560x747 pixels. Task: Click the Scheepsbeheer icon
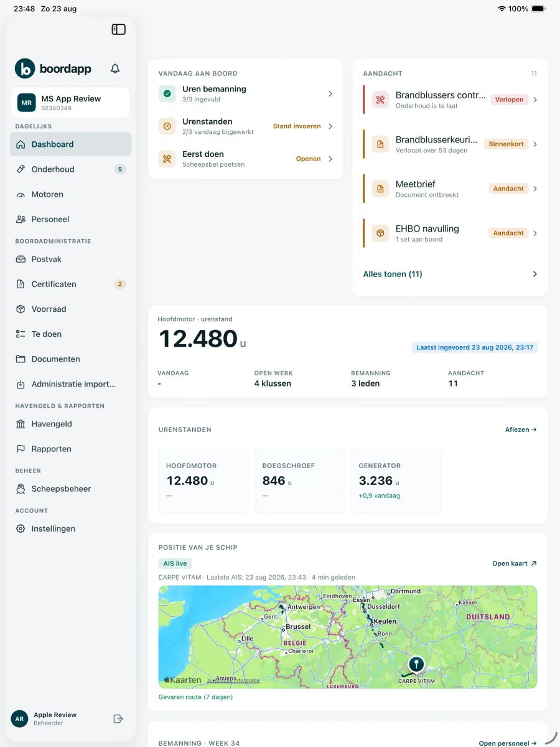pyautogui.click(x=21, y=489)
